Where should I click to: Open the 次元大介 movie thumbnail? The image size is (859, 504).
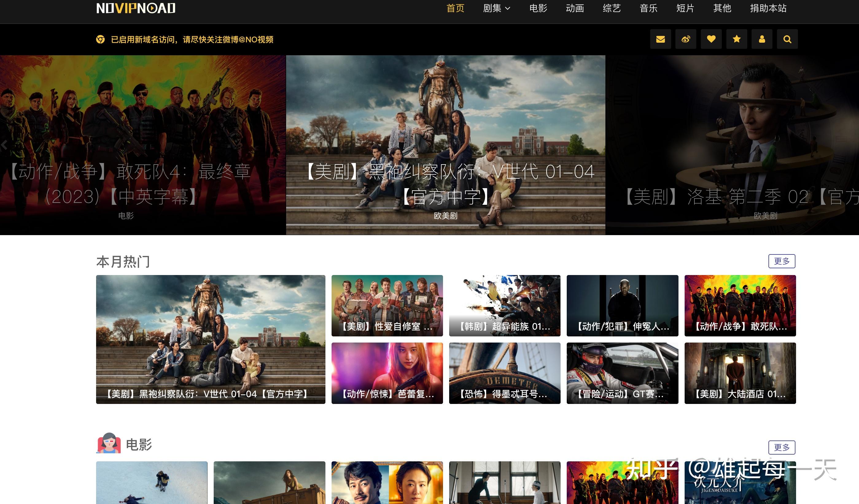pos(740,483)
